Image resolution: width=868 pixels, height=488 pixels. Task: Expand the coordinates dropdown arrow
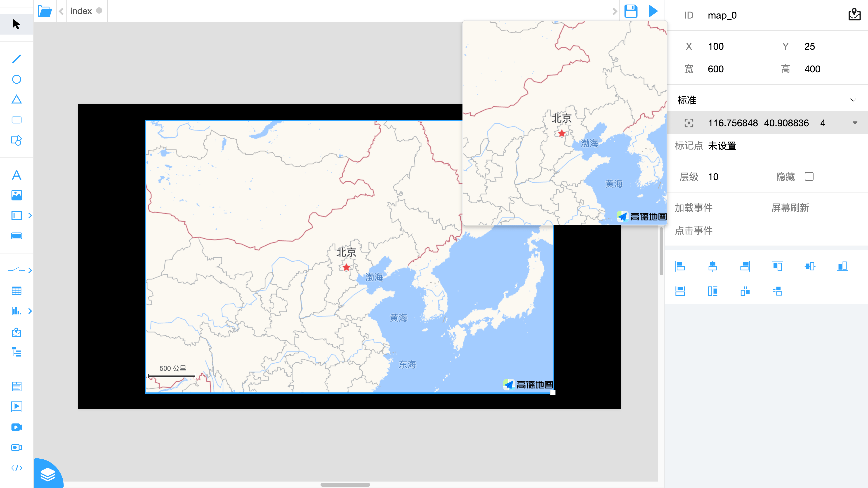click(855, 123)
